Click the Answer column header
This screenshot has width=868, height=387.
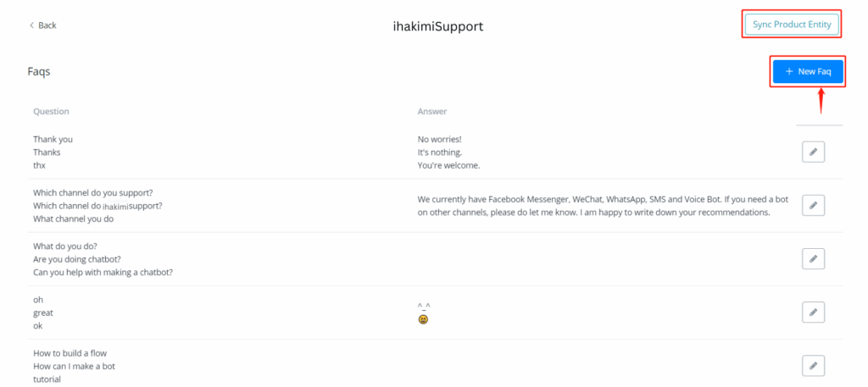(x=431, y=111)
